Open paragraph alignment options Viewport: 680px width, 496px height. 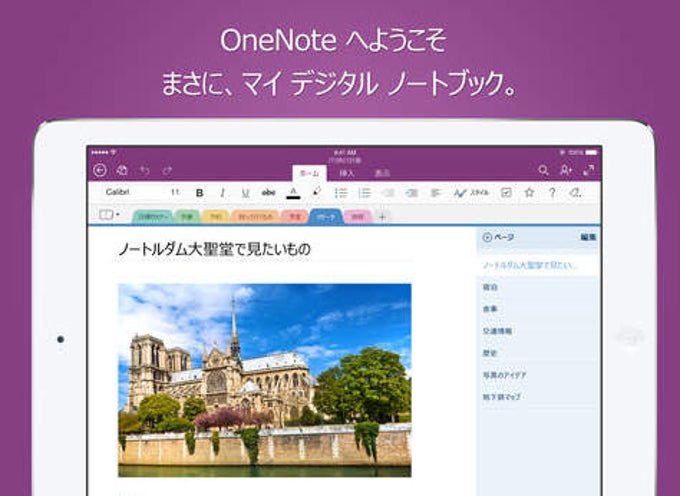coord(435,193)
